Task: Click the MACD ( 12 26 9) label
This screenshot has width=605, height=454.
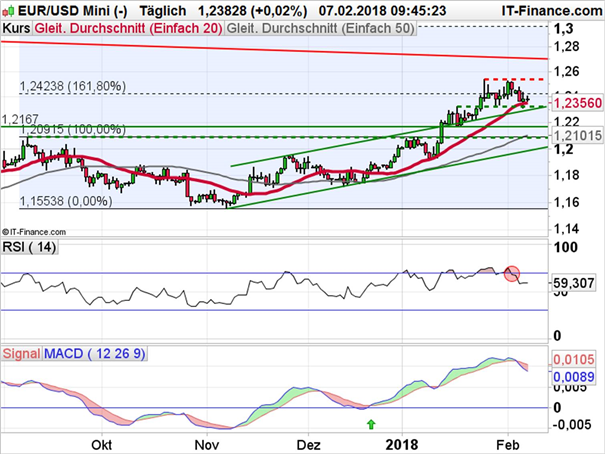Action: click(95, 353)
